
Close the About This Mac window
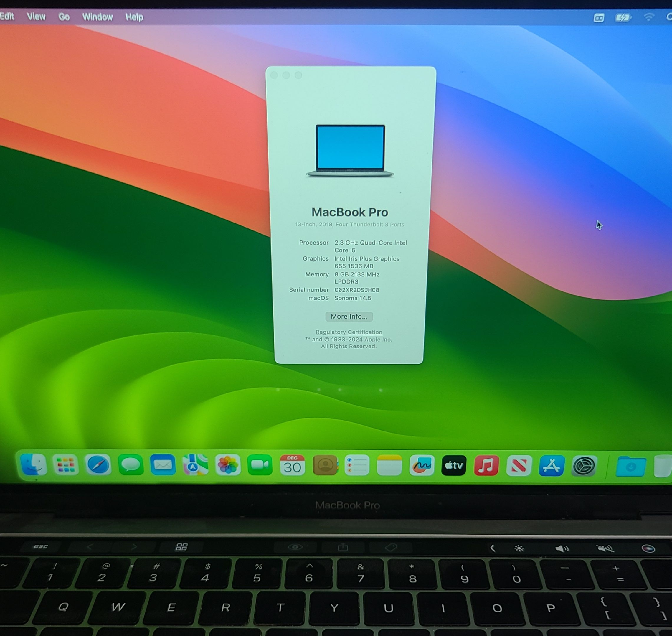point(274,75)
